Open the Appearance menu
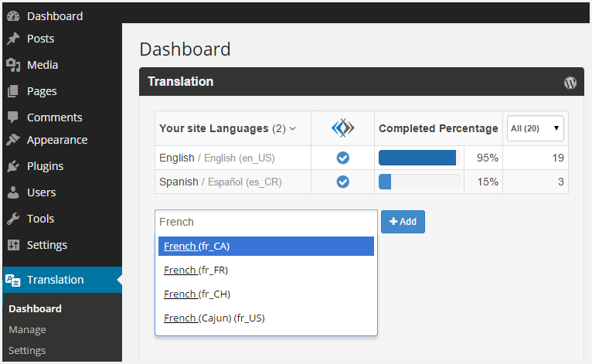Viewport: 592px width, 364px height. point(57,140)
